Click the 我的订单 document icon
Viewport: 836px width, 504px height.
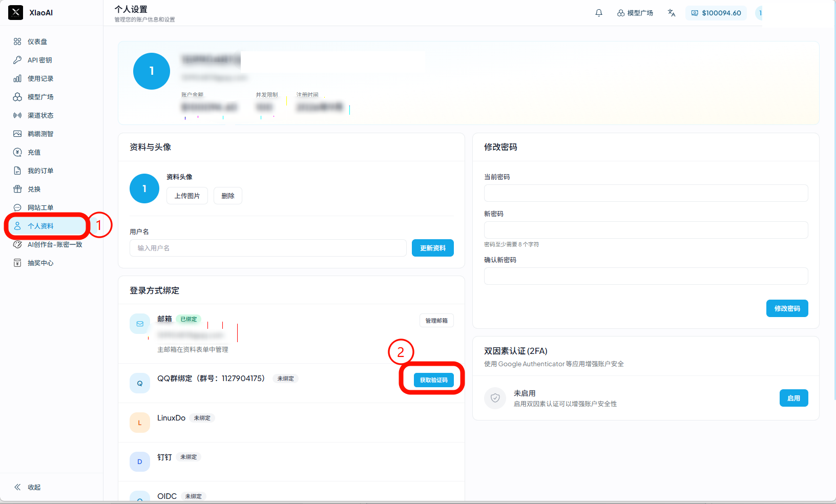[x=17, y=171]
